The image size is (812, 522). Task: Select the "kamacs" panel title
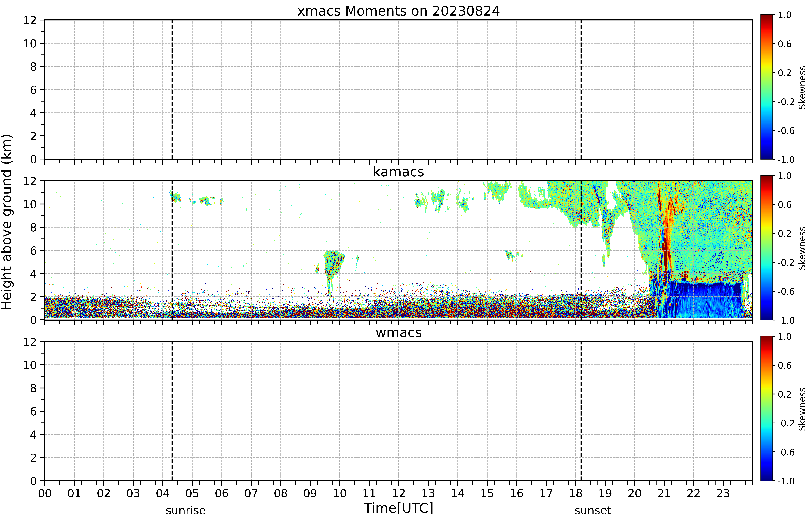399,172
